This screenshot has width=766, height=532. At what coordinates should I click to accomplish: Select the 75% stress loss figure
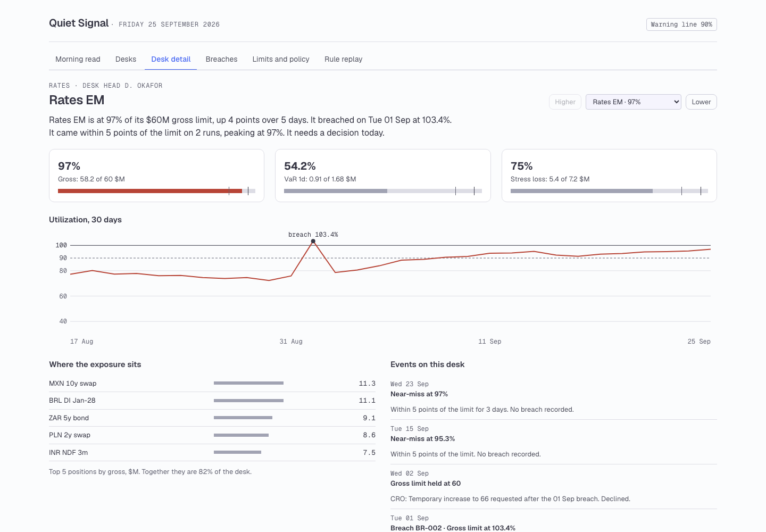point(521,166)
